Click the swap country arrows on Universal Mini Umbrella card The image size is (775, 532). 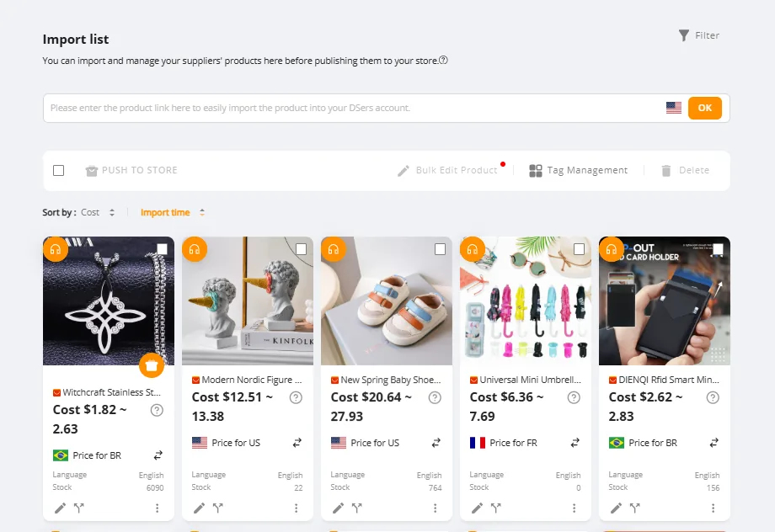tap(575, 443)
